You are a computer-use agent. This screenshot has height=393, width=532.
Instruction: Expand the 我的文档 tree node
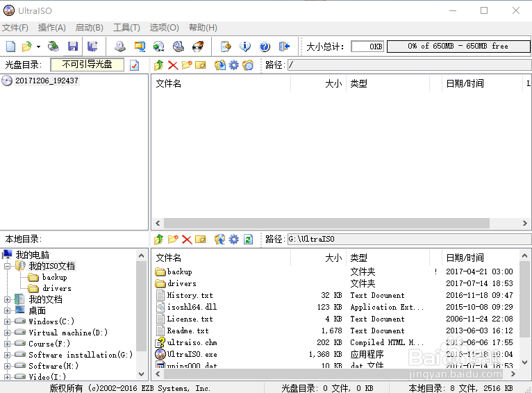7,299
